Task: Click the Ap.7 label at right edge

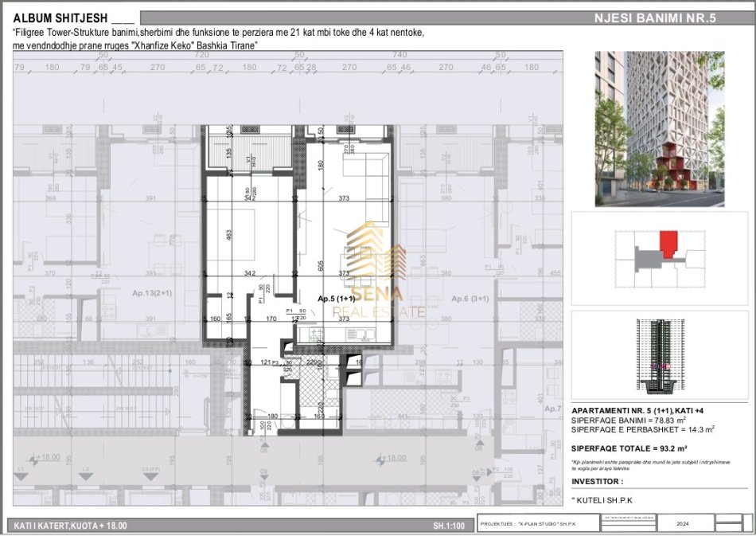Action: [x=554, y=408]
